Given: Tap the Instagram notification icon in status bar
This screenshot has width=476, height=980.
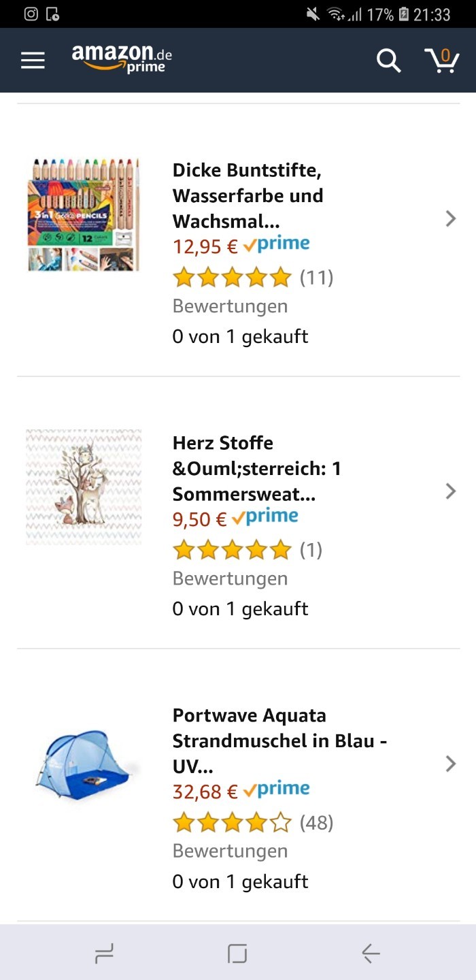Looking at the screenshot, I should (x=31, y=14).
